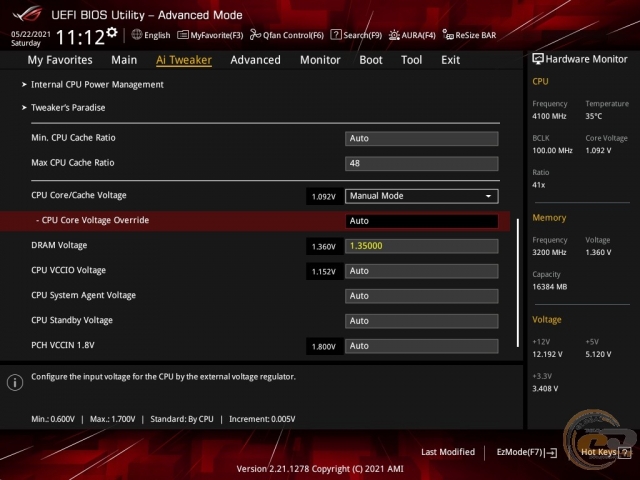Edit DRAM Voltage value 1.35000
The width and height of the screenshot is (640, 480).
422,246
